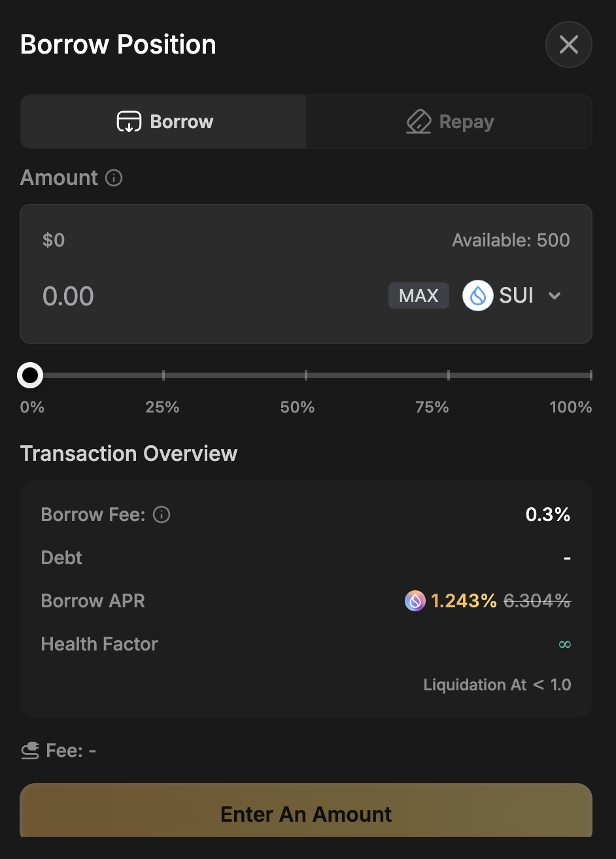The width and height of the screenshot is (616, 859).
Task: Set the slider to the 25% mark
Action: (163, 375)
